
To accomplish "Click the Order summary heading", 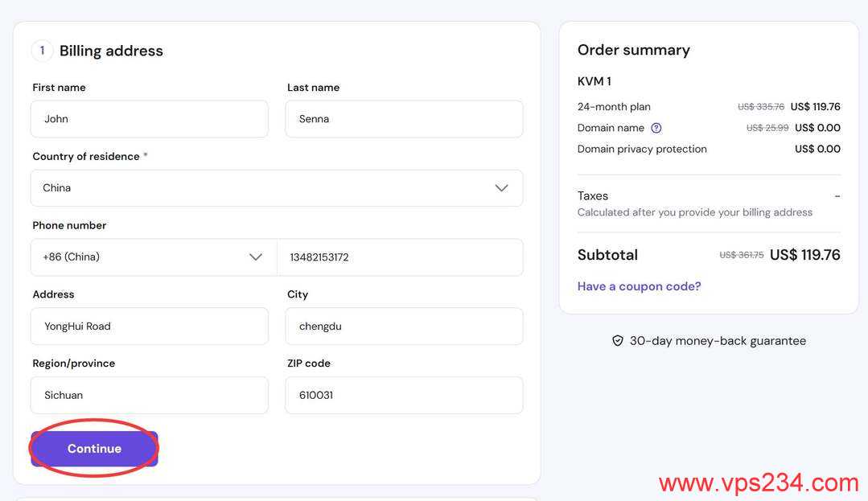I will point(633,50).
